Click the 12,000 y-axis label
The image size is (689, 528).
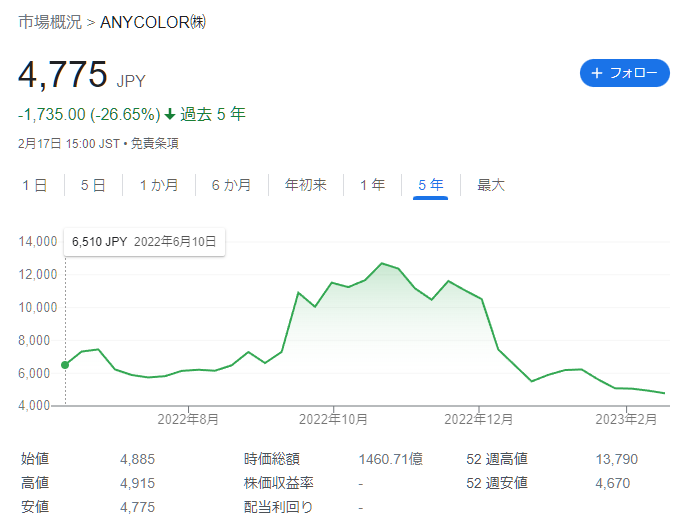[38, 275]
